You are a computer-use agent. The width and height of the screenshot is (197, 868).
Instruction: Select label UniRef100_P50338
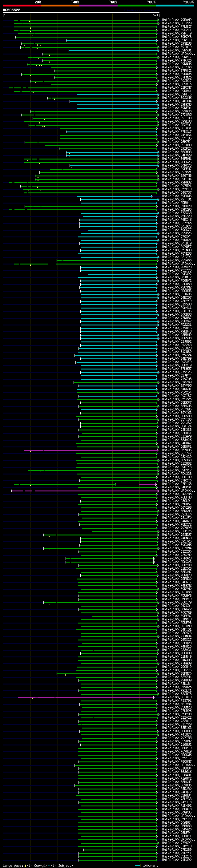click(x=176, y=474)
